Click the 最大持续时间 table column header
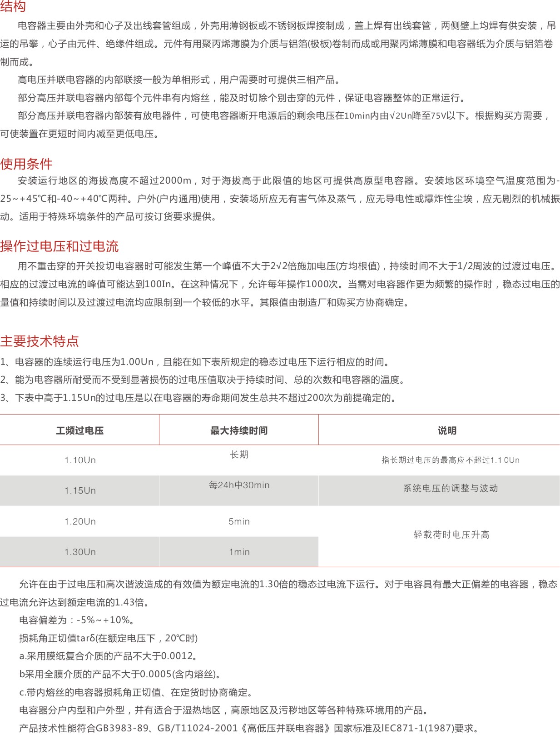Image resolution: width=560 pixels, height=750 pixels. coord(239,430)
